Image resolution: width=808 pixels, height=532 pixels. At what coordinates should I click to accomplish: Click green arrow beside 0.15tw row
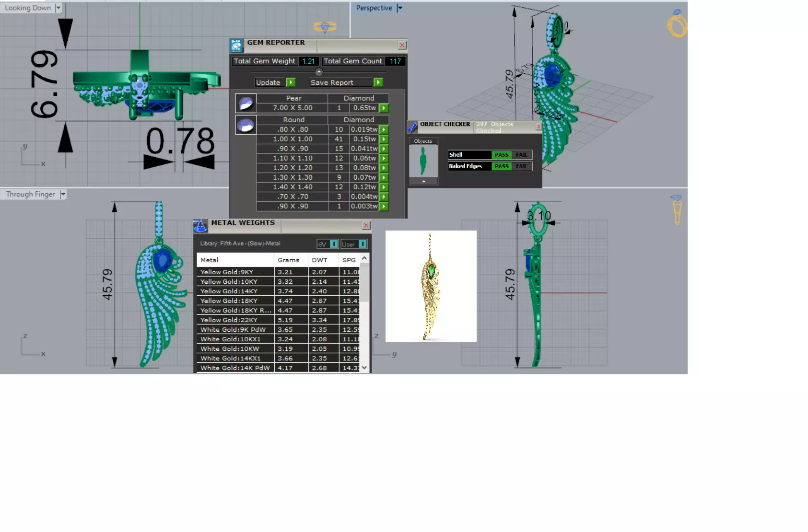pos(384,139)
